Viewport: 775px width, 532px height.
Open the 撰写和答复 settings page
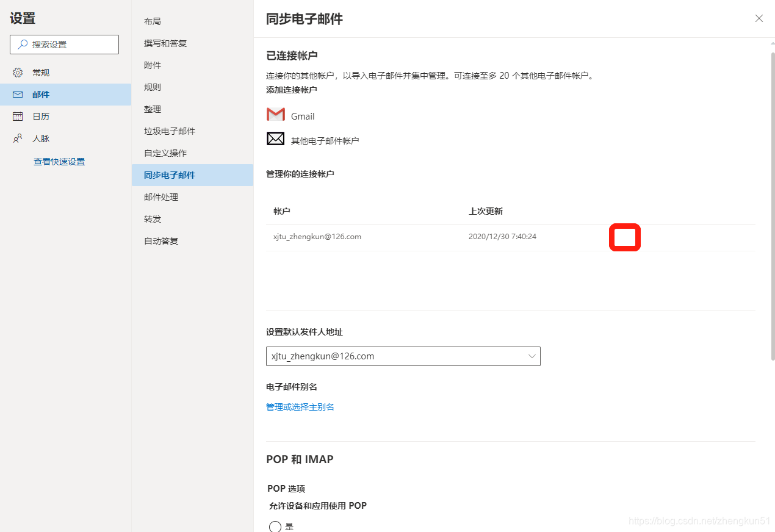pos(192,43)
